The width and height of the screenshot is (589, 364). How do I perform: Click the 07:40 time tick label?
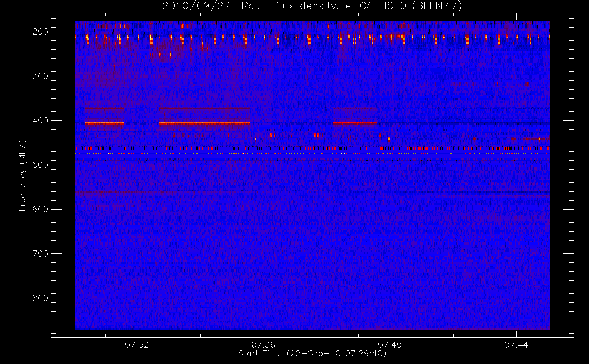point(390,345)
